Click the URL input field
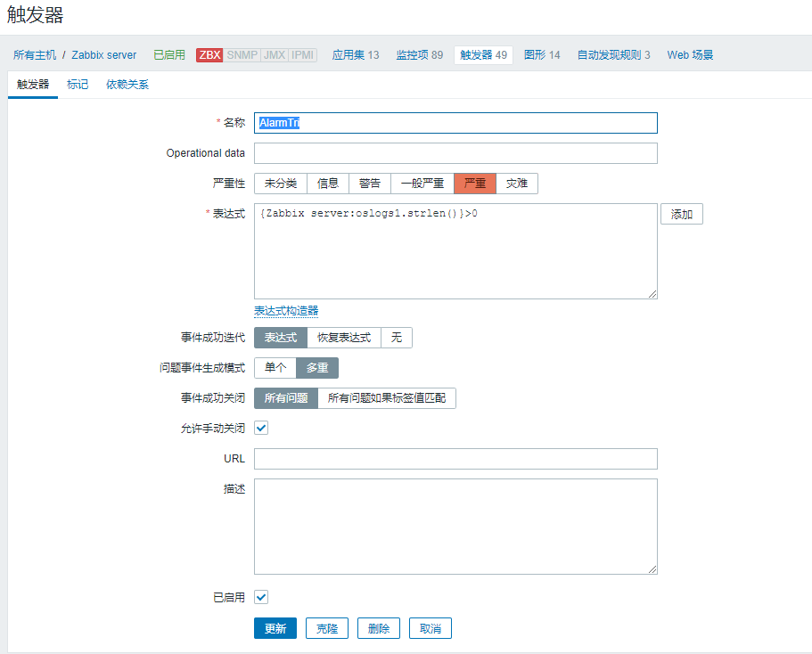Screen dimensions: 812x654 tap(455, 459)
